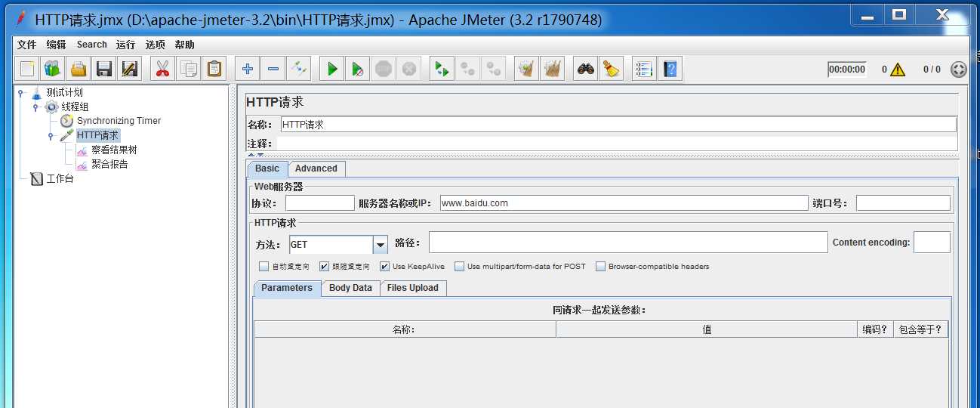Save the test plan with the floppy disk icon

(x=103, y=69)
